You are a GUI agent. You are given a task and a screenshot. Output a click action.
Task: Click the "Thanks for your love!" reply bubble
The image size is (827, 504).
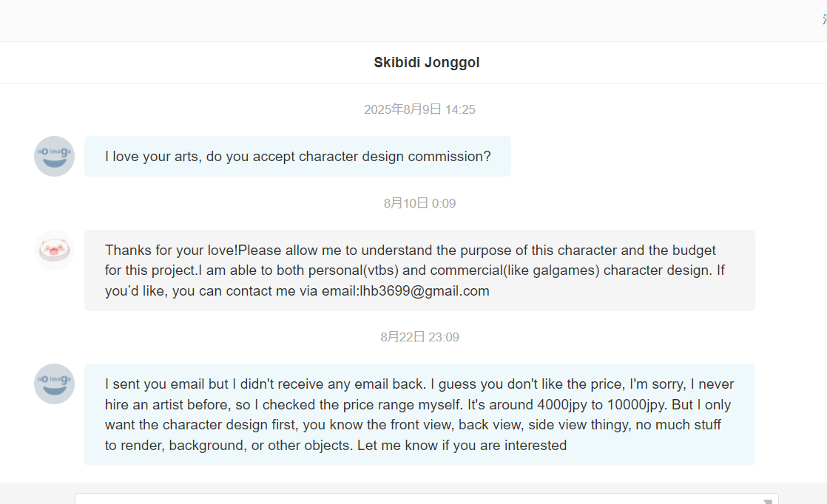pos(419,270)
